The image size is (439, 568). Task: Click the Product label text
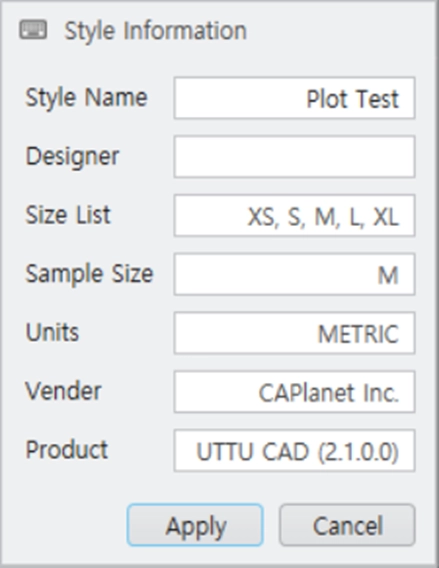coord(67,450)
